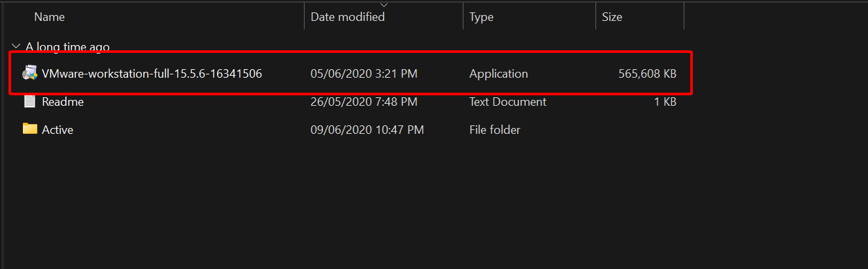Click the VMware Workstation installer icon
This screenshot has width=868, height=269.
(30, 73)
